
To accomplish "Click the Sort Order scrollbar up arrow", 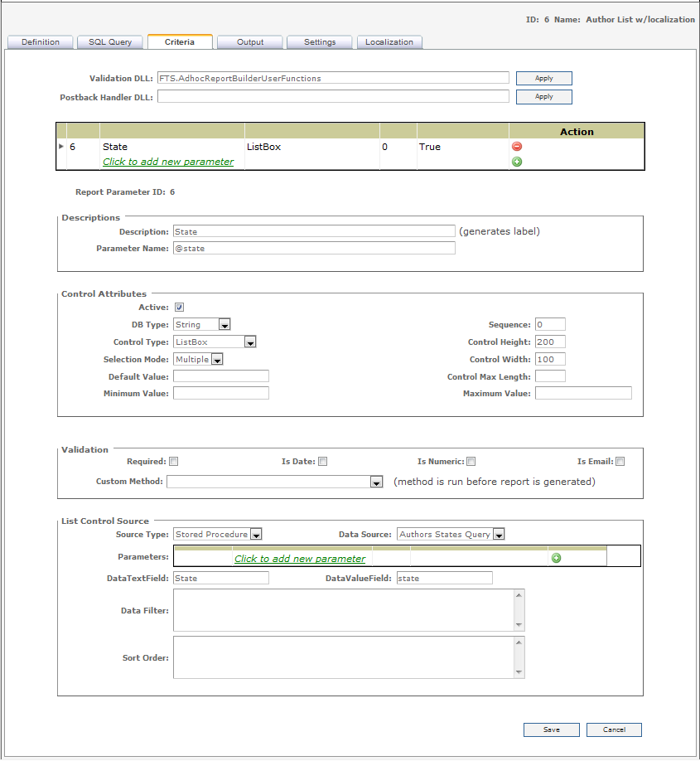I will [x=519, y=642].
